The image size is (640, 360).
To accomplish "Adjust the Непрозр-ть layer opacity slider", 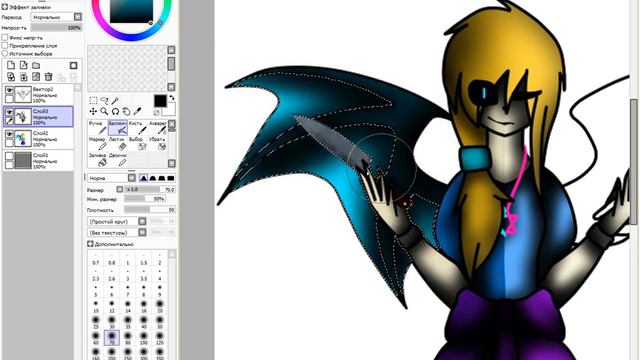I will [x=56, y=28].
